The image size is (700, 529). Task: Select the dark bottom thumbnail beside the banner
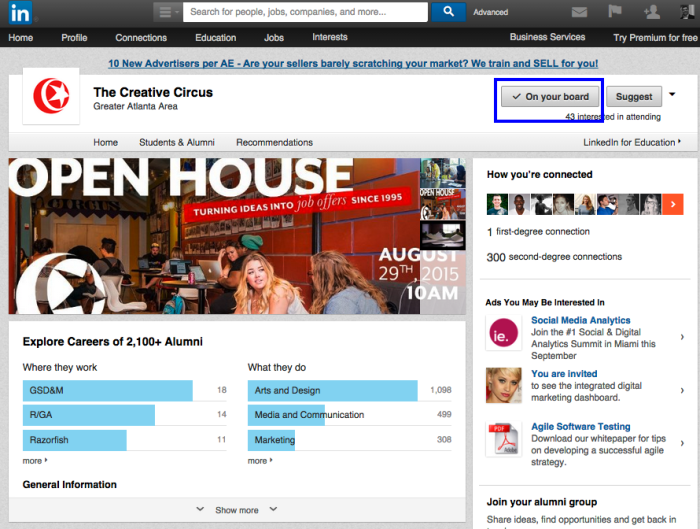(443, 235)
